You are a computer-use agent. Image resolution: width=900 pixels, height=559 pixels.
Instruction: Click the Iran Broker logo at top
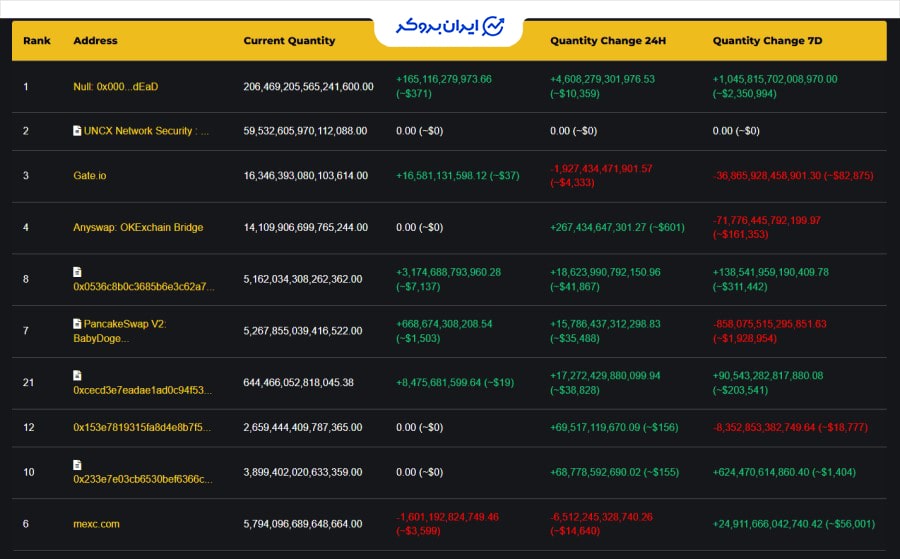(448, 27)
